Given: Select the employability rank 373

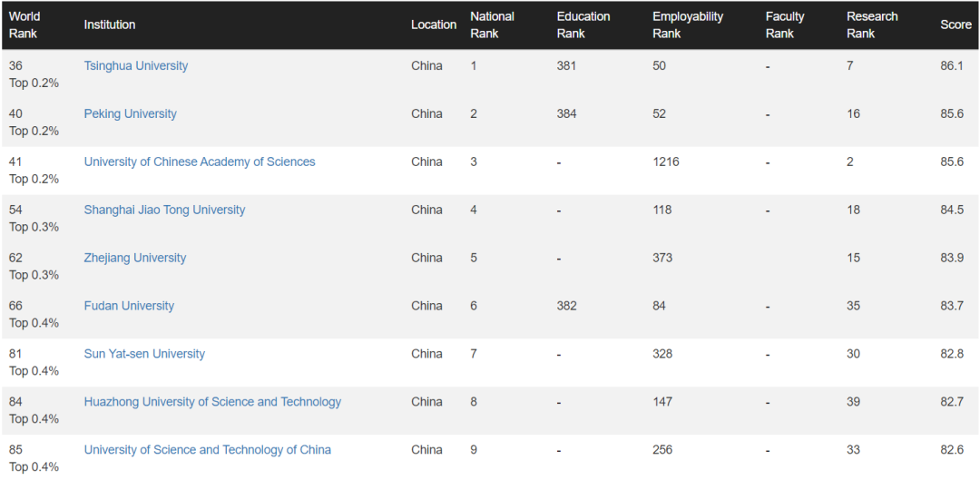Looking at the screenshot, I should coord(661,258).
